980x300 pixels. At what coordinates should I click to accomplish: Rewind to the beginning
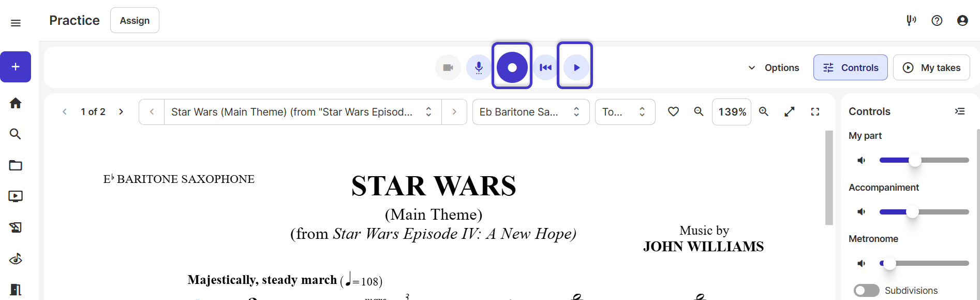point(545,67)
